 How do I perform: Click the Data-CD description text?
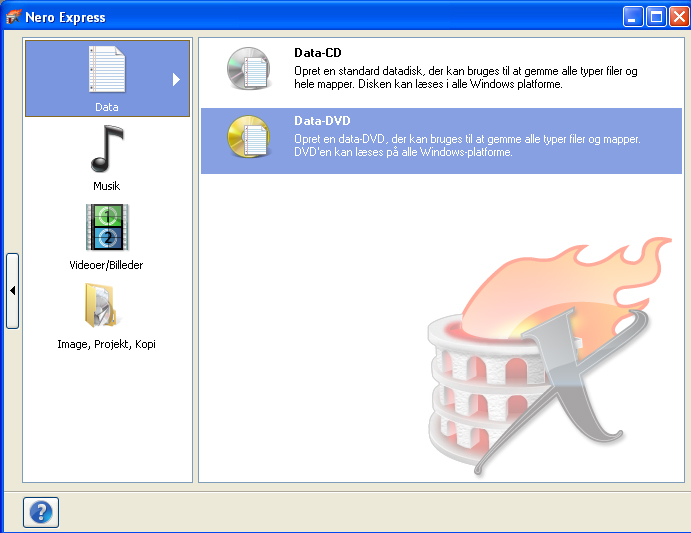466,78
